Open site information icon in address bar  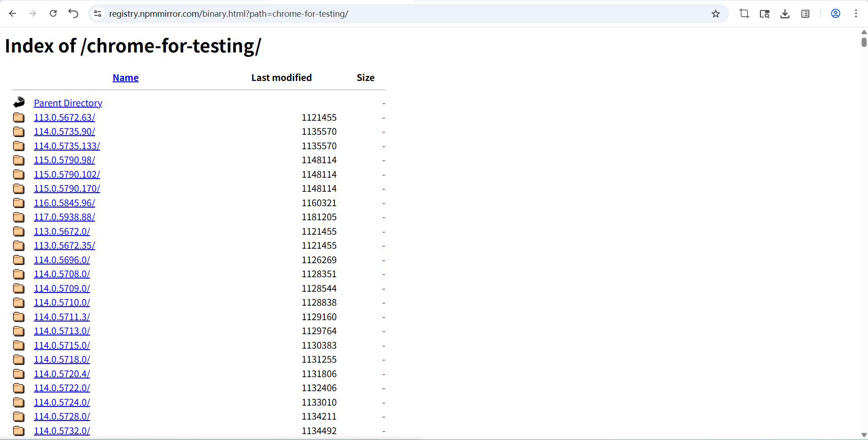click(98, 14)
